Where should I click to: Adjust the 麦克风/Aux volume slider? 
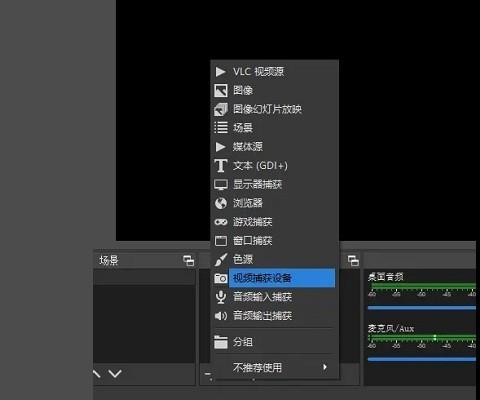click(x=422, y=359)
